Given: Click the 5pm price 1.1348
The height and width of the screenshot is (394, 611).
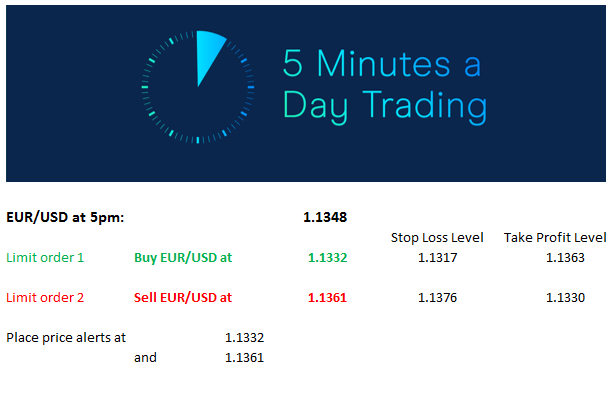Looking at the screenshot, I should click(325, 217).
